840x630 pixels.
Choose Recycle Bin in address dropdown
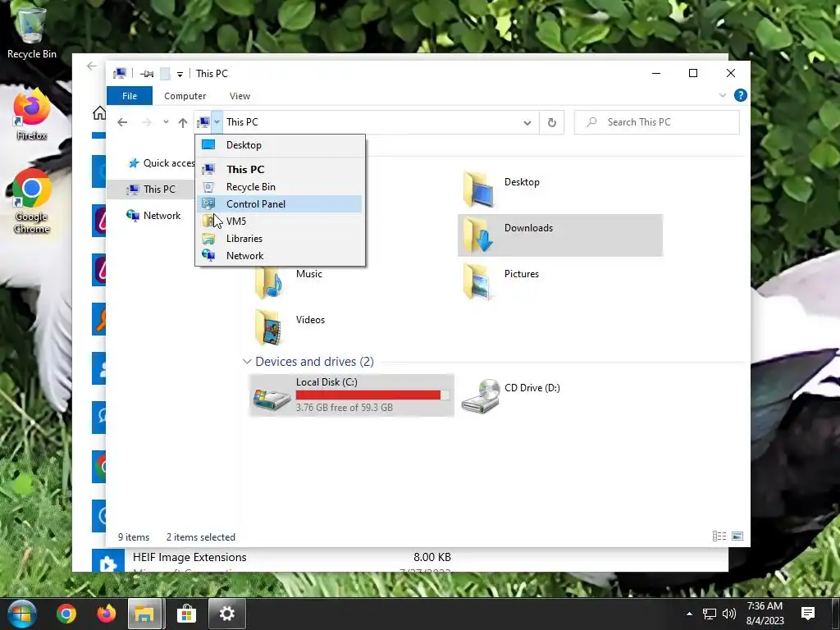[x=280, y=187]
